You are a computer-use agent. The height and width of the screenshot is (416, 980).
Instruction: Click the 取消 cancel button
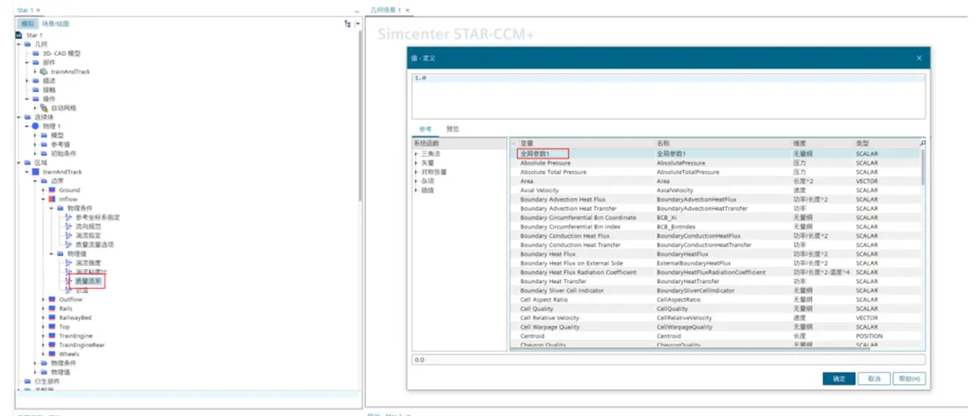click(874, 379)
